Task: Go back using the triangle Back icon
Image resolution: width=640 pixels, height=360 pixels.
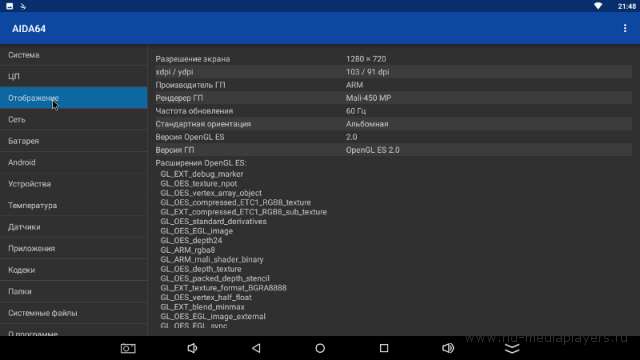Action: (x=256, y=348)
